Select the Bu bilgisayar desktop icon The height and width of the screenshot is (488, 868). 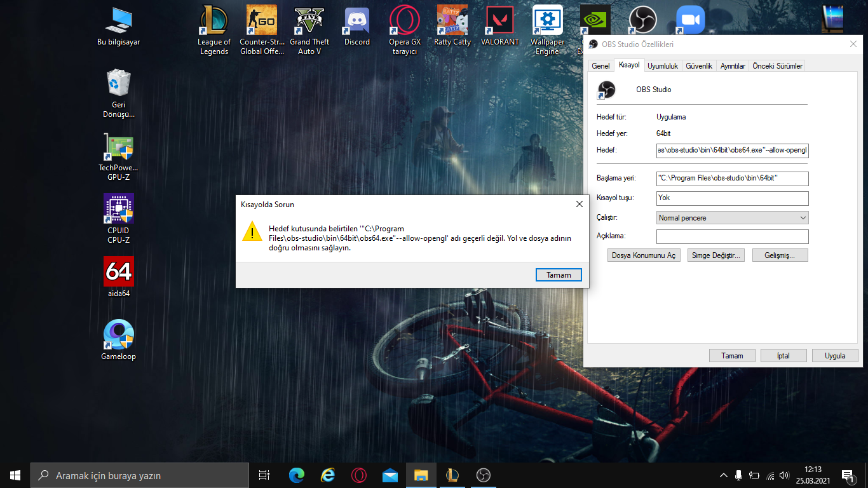coord(118,27)
